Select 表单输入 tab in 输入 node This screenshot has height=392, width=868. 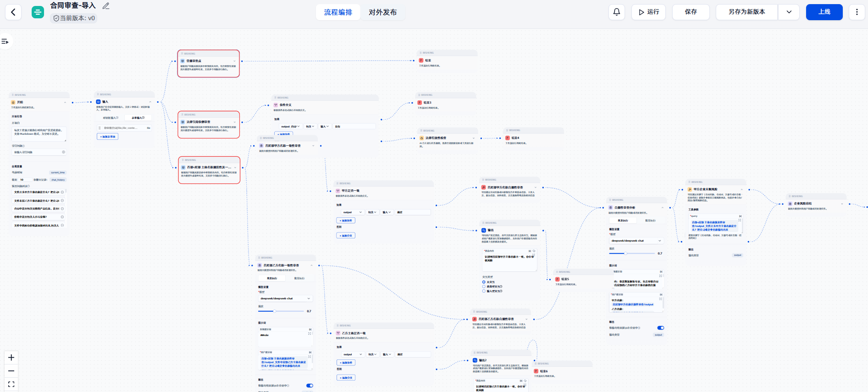[x=138, y=118]
